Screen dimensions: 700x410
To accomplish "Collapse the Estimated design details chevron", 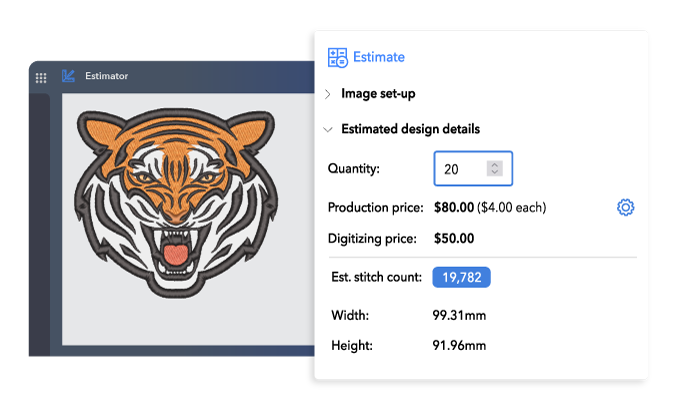I will 328,129.
